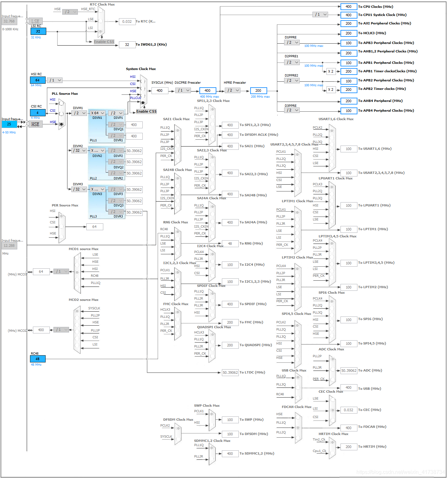This screenshot has height=478, width=448.
Task: Open the HPRE Prescaler dropdown
Action: click(x=233, y=90)
